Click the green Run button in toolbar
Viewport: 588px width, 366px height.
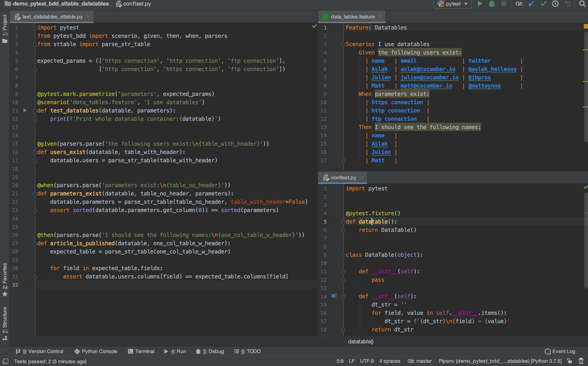click(x=480, y=4)
